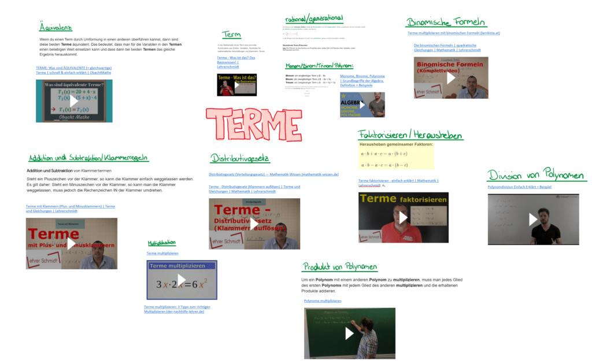Open 'Die binomischen Formeln | quadratische Gleichungen' link
Screen dimensions: 592x364
[x=447, y=47]
